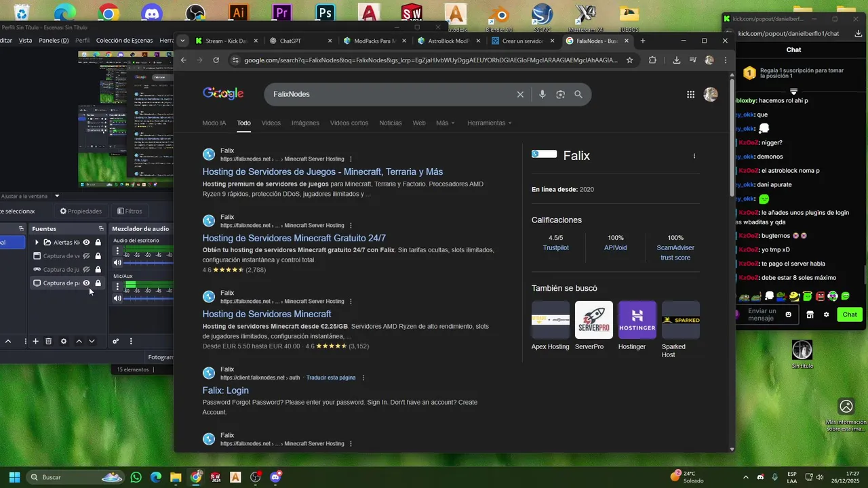Mute the Mic/Aux speaker icon
The image size is (868, 488).
coord(117,298)
